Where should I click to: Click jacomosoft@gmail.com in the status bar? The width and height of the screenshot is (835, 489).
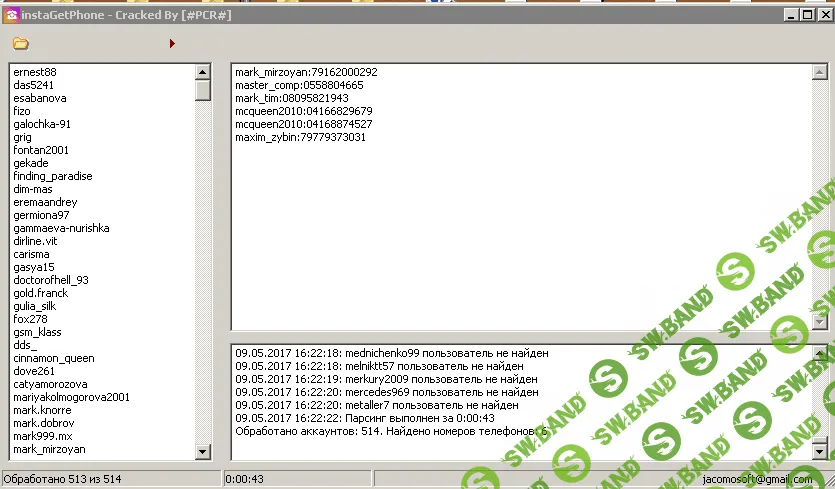(757, 479)
